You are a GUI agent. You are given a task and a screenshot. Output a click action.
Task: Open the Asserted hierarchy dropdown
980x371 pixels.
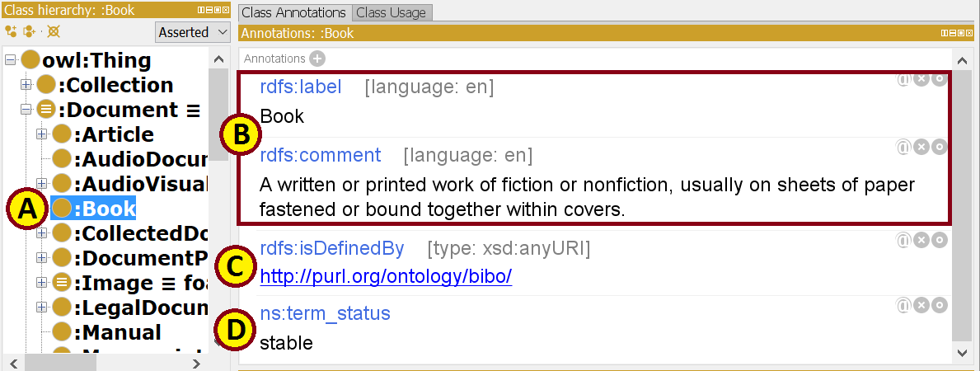[x=193, y=32]
